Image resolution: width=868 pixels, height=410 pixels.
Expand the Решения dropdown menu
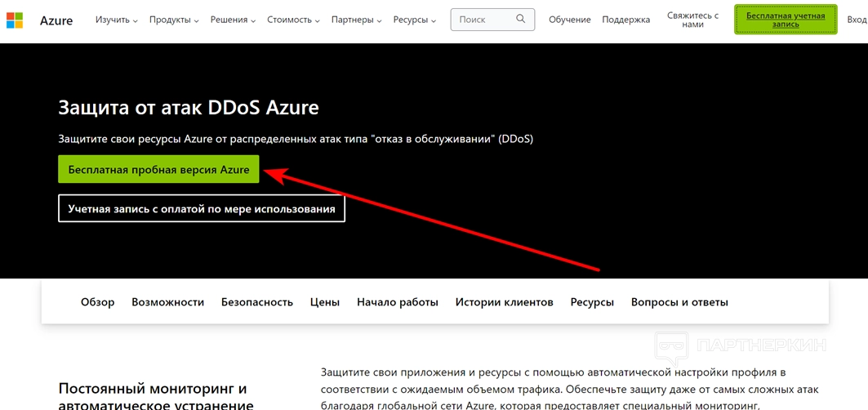click(233, 20)
